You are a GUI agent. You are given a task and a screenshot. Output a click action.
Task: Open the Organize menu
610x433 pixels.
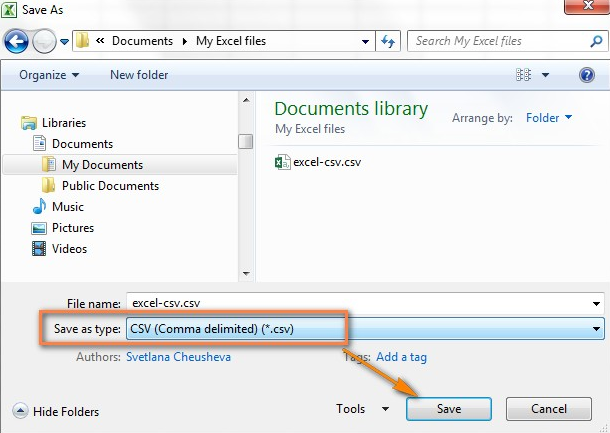[x=49, y=75]
